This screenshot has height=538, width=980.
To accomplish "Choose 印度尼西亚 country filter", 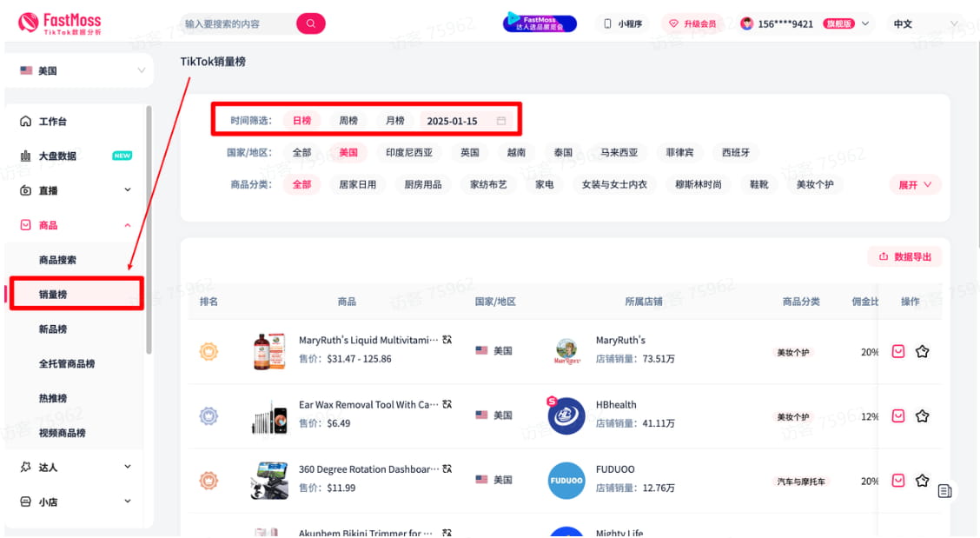I will pos(408,152).
